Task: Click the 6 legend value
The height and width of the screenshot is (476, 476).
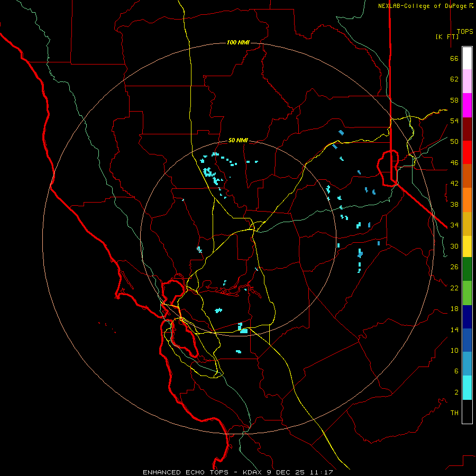Action: click(x=456, y=371)
